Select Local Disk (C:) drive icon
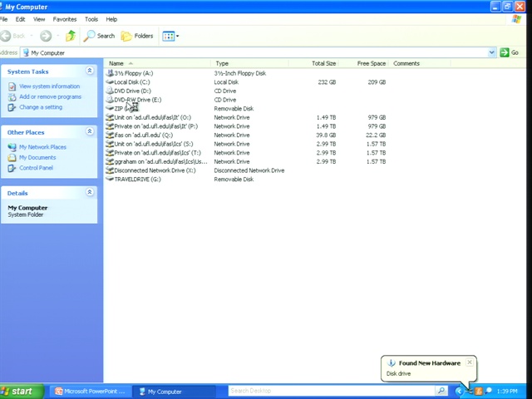Viewport: 532px width, 399px height. click(x=110, y=81)
